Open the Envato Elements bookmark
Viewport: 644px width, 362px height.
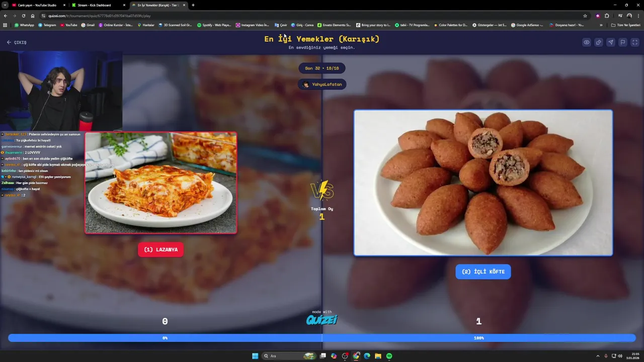coord(334,25)
